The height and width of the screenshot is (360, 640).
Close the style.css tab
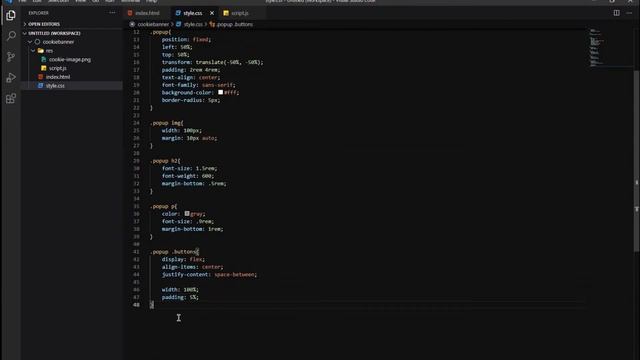coord(212,13)
